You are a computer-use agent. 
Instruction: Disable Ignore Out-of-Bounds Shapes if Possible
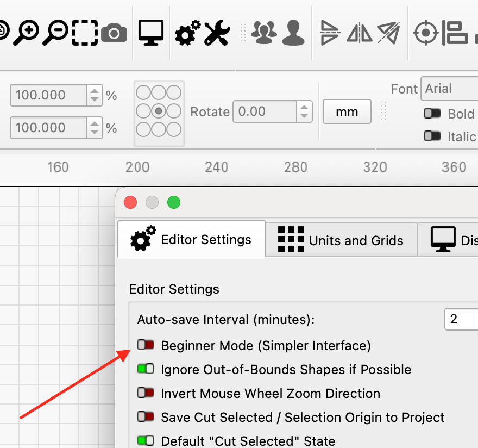pyautogui.click(x=146, y=369)
